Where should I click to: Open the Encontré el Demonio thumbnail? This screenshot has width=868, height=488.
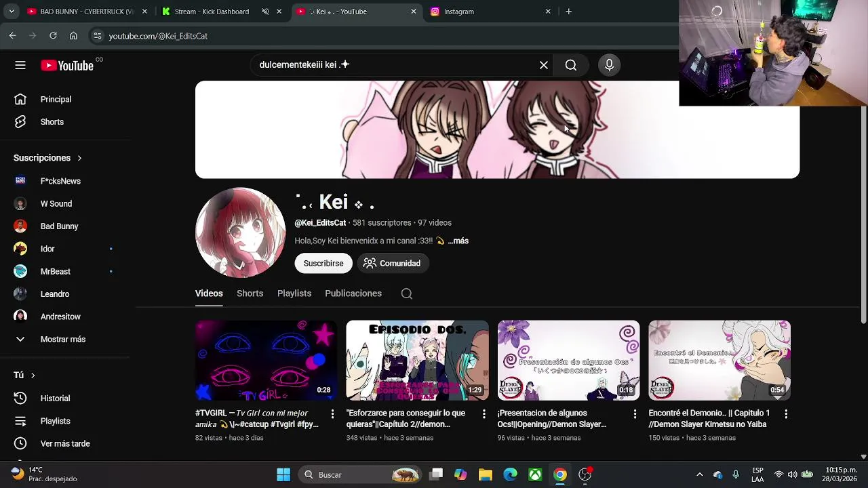point(719,361)
